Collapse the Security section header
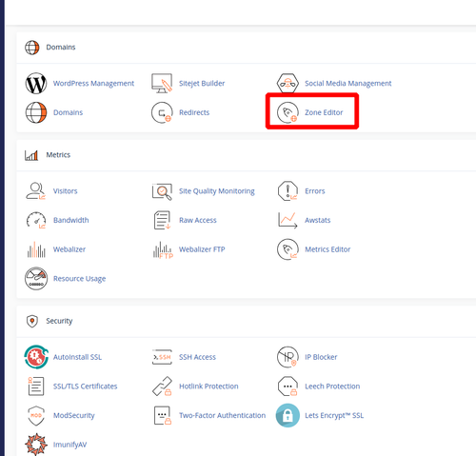Screen dimensions: 476x456 click(247, 321)
